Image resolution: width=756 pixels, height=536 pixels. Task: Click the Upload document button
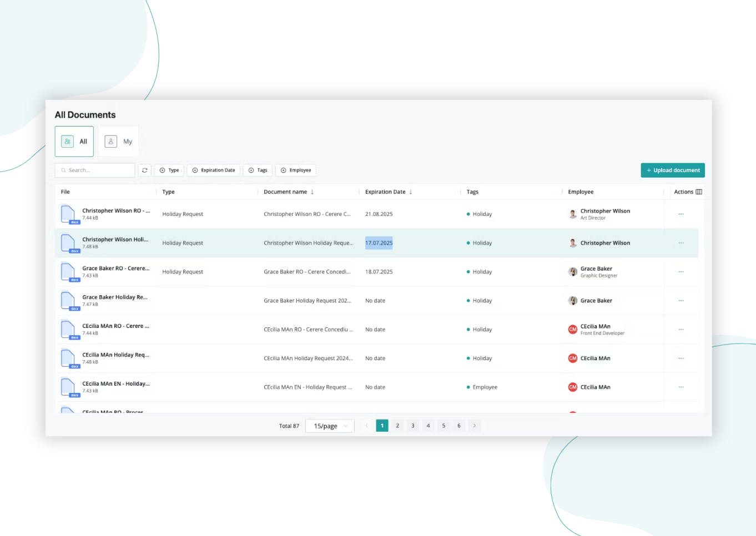coord(672,170)
